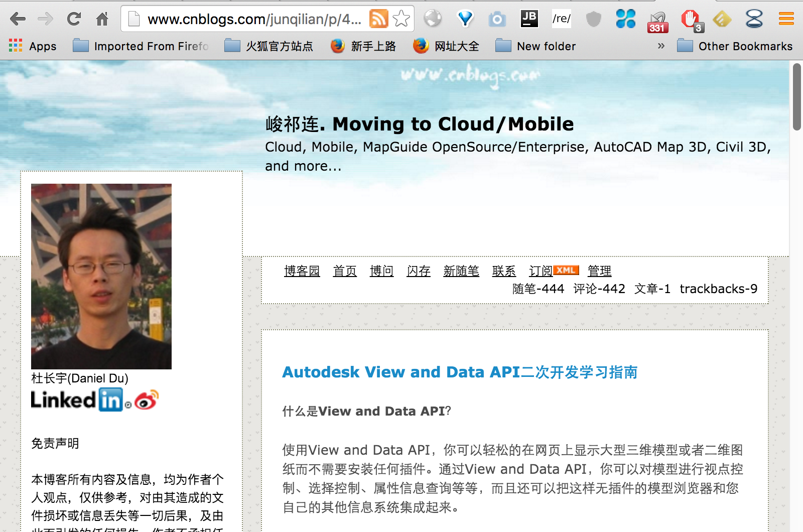803x532 pixels.
Task: Select 新随笔 in the blog navigation
Action: [461, 271]
